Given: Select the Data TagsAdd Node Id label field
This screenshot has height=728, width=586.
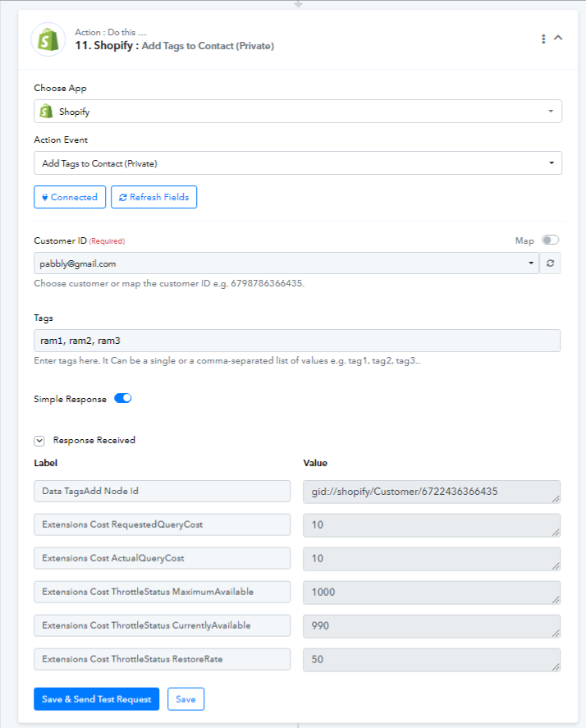Looking at the screenshot, I should point(162,491).
